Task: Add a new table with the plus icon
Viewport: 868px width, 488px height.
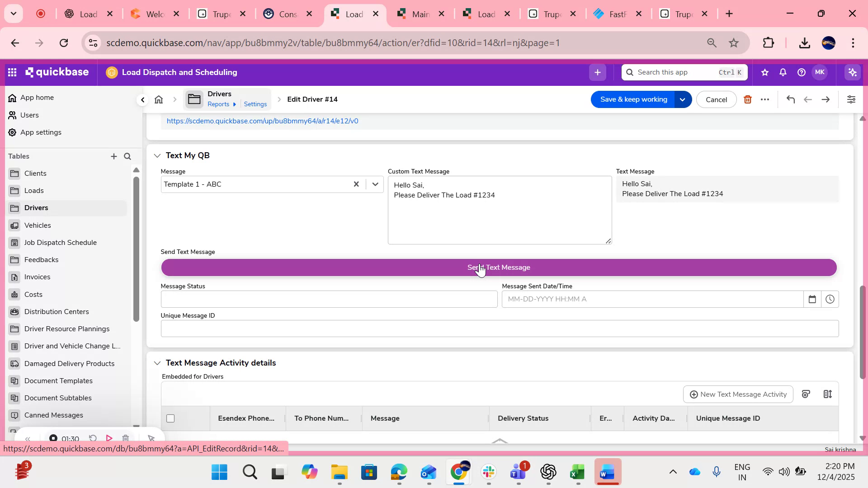Action: coord(114,156)
